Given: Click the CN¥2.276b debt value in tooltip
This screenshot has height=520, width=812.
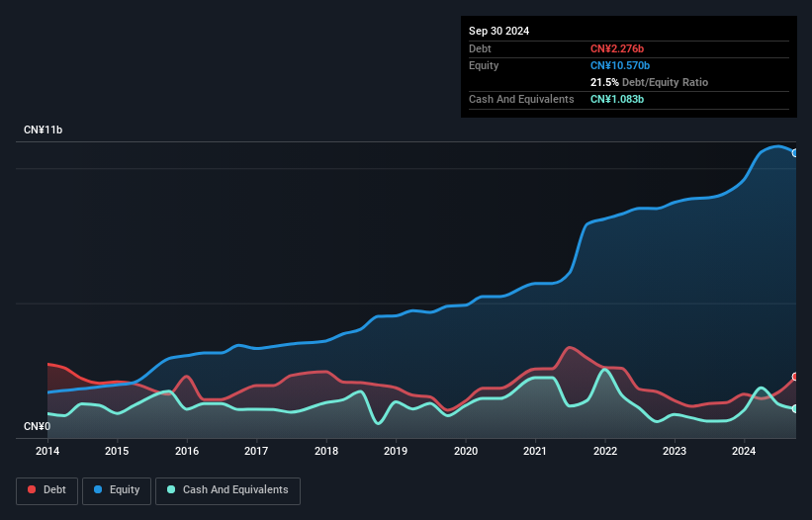Looking at the screenshot, I should pyautogui.click(x=617, y=48).
